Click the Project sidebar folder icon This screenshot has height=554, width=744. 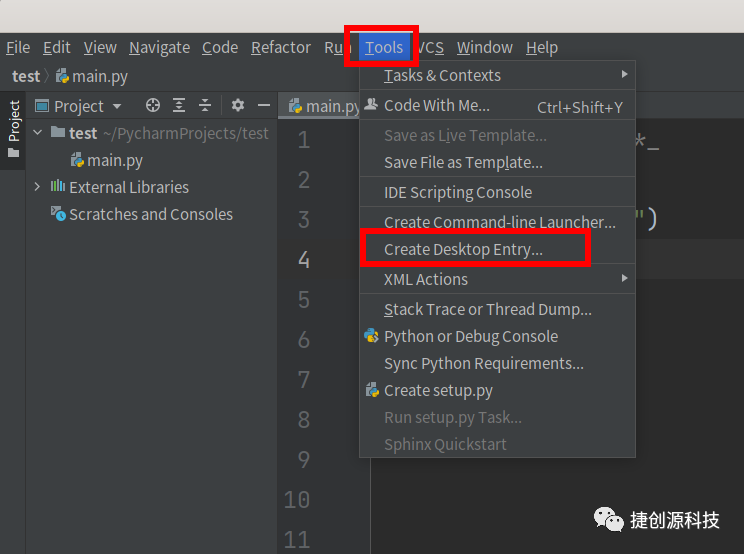click(14, 153)
